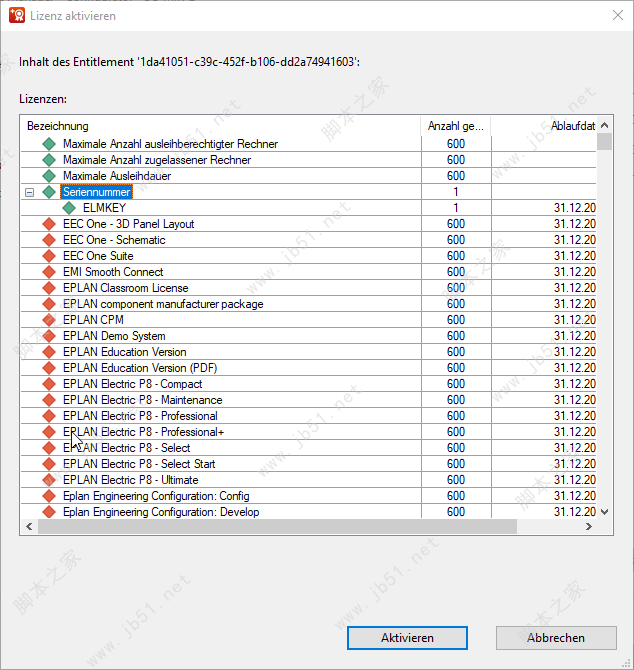634x670 pixels.
Task: Click the vertical scrollbar thumb
Action: [x=605, y=141]
